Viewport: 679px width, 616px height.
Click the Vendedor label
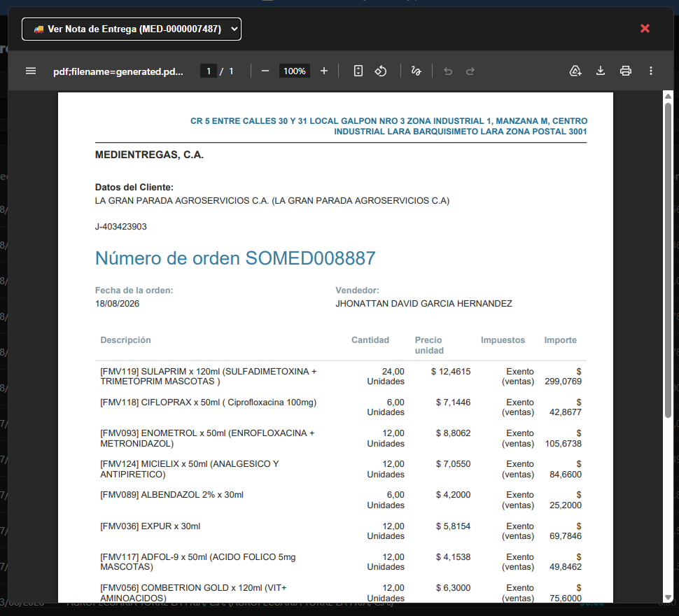pos(357,290)
